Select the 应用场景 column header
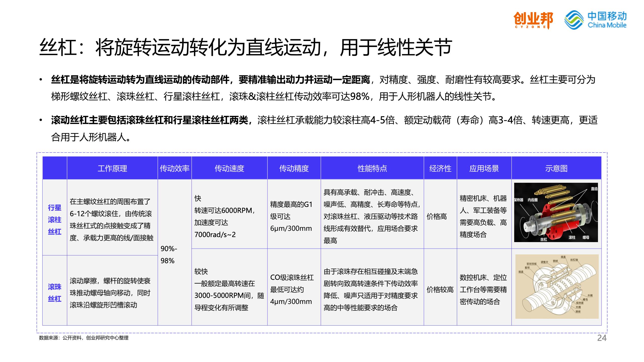 484,168
